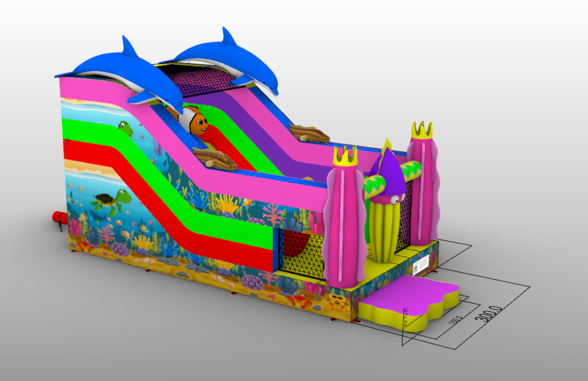Image resolution: width=588 pixels, height=381 pixels.
Task: Click the wooden log bumper on left lane
Action: (x=215, y=160)
